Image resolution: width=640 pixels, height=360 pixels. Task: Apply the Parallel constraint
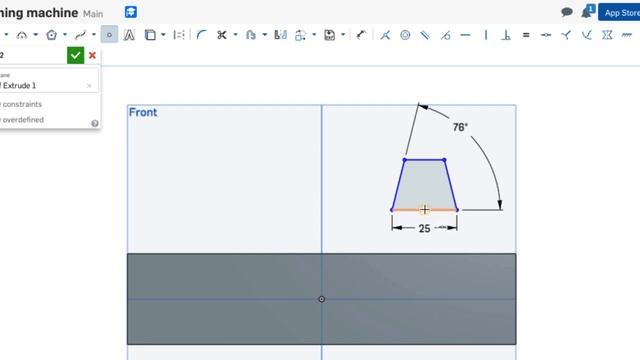coord(425,35)
